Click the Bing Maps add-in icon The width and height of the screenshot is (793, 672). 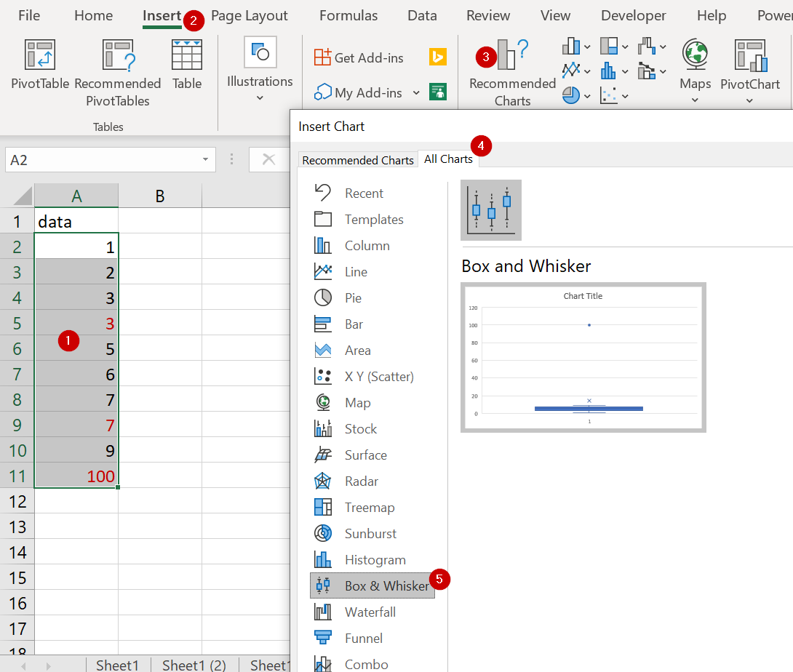pos(437,57)
